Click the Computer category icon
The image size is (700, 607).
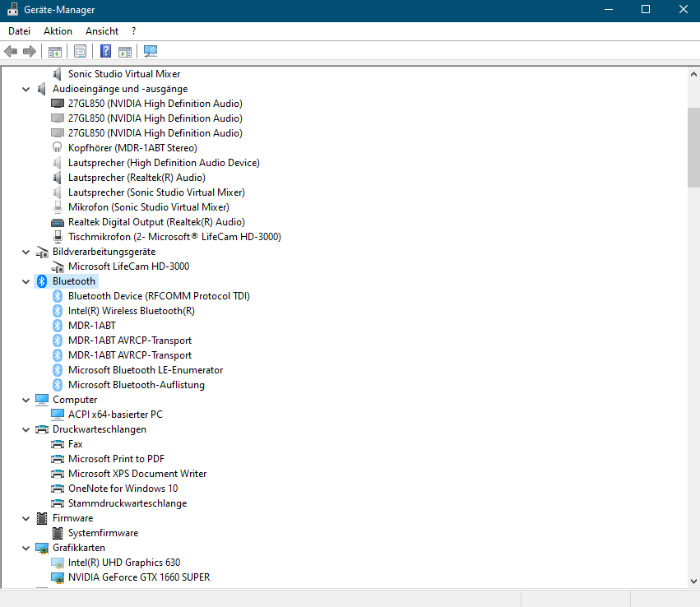42,400
